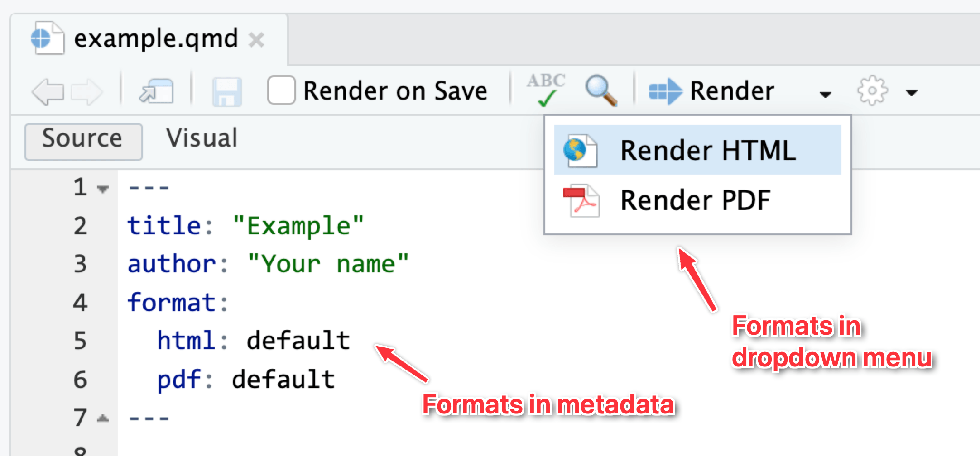Click the fold arrow on line 7

[103, 418]
